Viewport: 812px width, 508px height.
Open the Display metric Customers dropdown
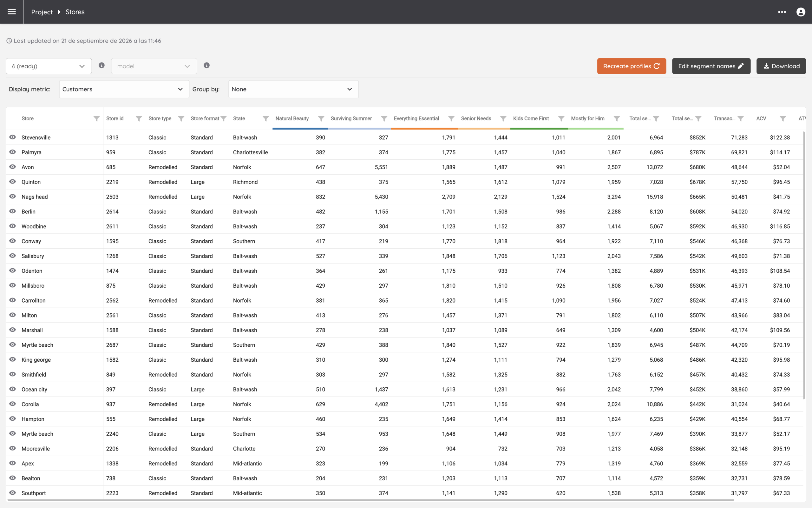coord(124,89)
